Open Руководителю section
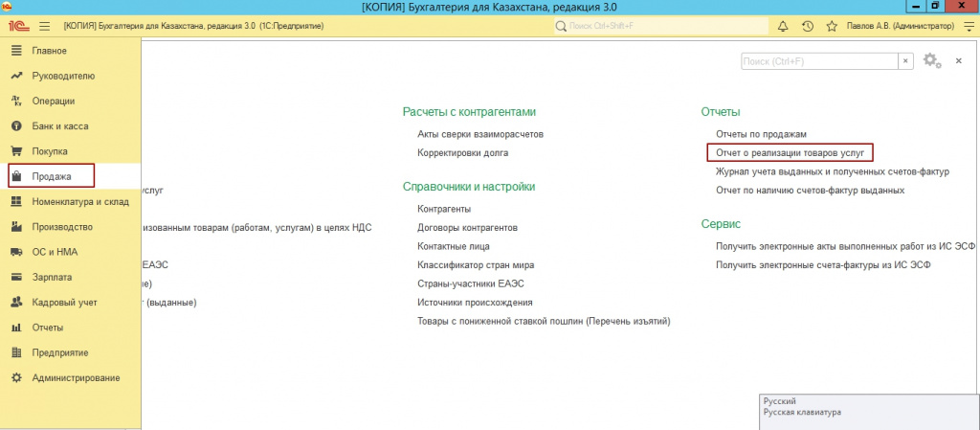 (x=71, y=76)
